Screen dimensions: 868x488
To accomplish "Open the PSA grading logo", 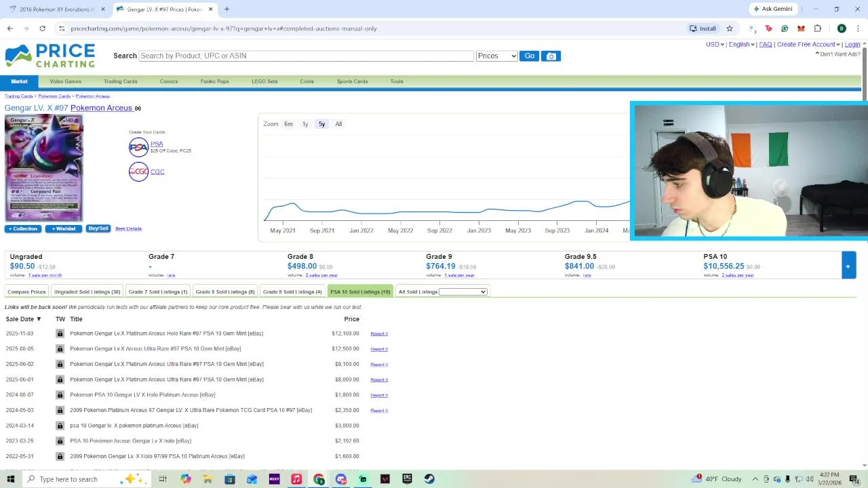I will [138, 147].
